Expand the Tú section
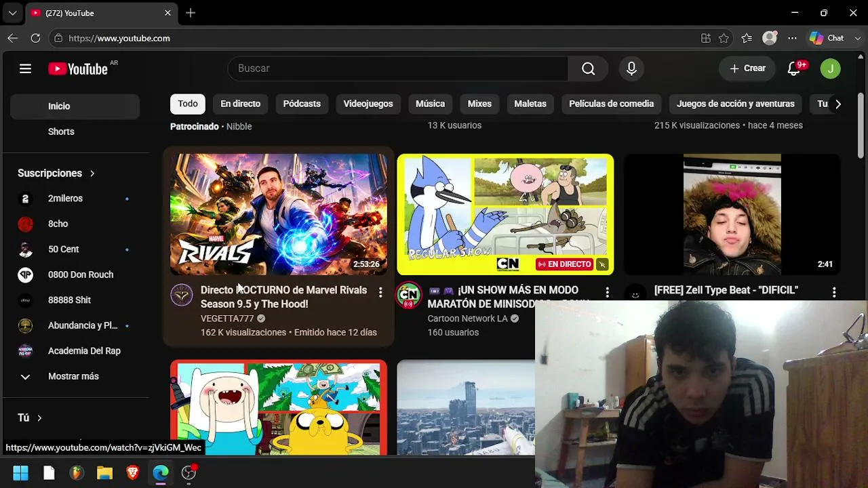Viewport: 868px width, 488px height. (x=30, y=418)
